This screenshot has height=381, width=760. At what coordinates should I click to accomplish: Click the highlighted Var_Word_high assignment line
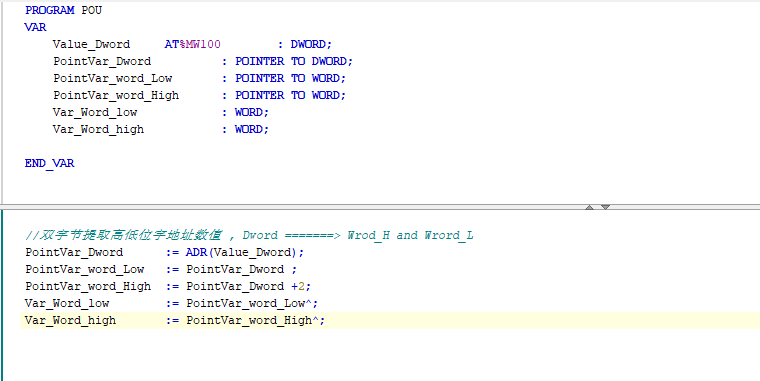point(390,320)
